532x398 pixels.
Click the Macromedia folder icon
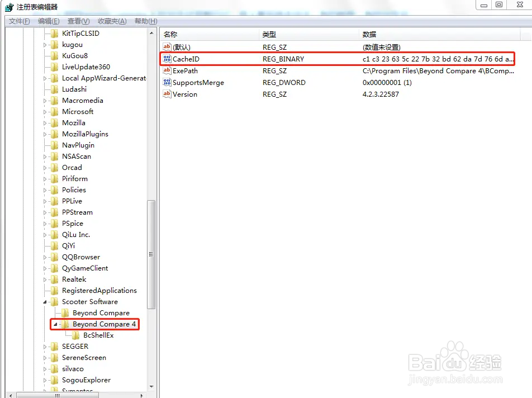pos(55,101)
